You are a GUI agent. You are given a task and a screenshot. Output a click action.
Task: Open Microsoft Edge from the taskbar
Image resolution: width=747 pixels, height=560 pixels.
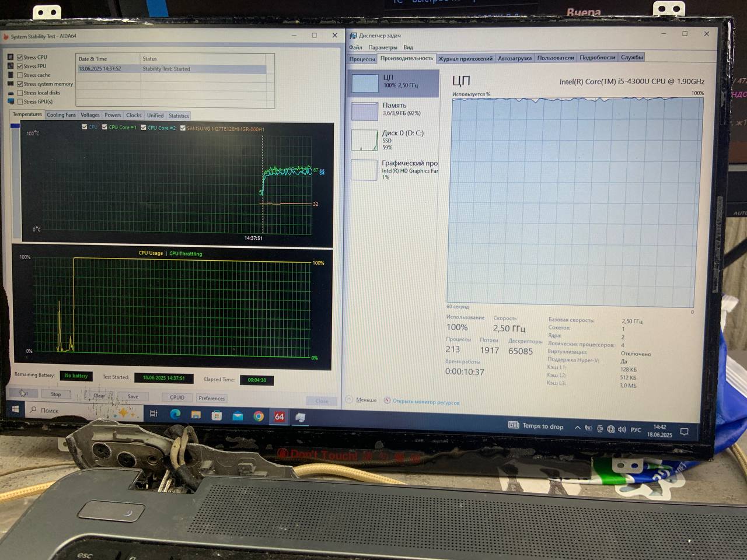[175, 414]
